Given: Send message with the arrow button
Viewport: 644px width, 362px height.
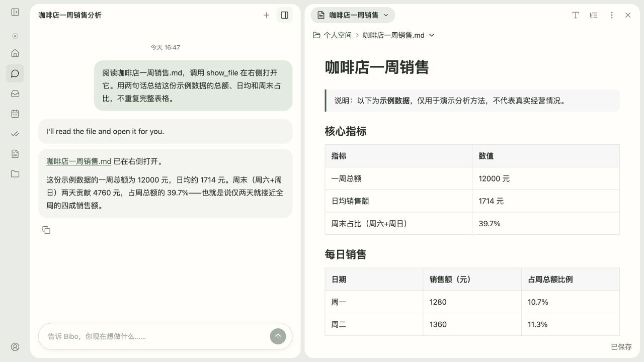Looking at the screenshot, I should [278, 336].
